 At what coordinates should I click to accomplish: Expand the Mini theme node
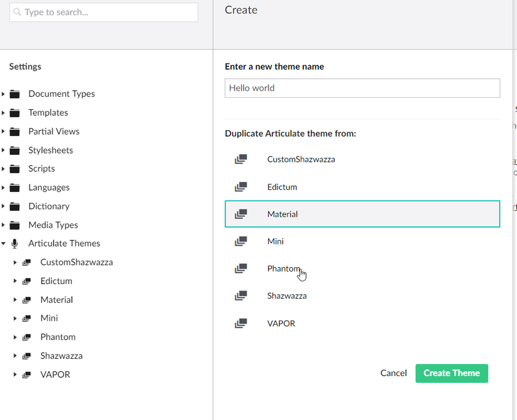point(15,319)
